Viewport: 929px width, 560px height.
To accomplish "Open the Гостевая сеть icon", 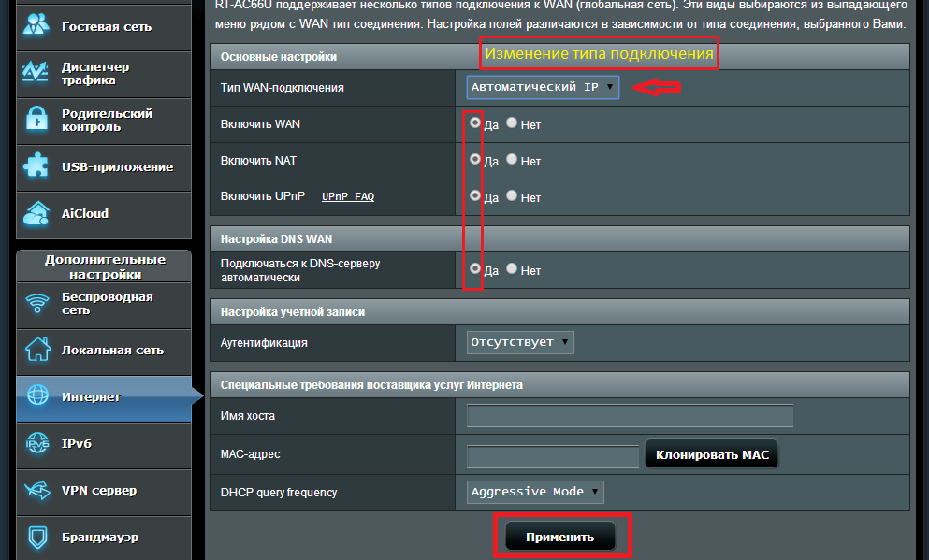I will point(36,25).
